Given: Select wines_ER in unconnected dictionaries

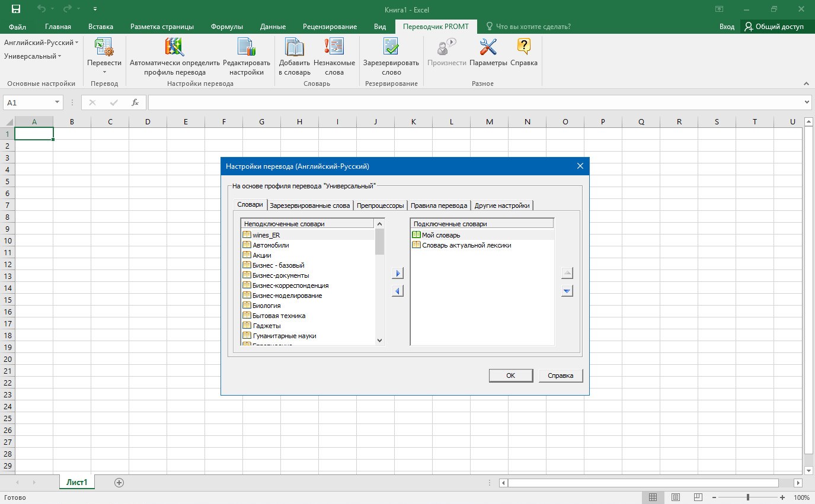Looking at the screenshot, I should (x=308, y=235).
